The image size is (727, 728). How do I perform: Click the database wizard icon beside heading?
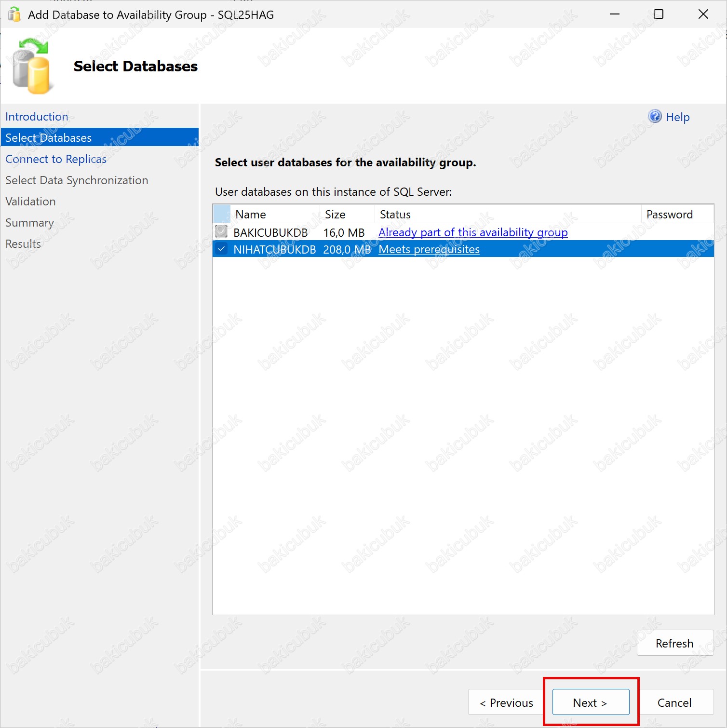click(x=31, y=67)
